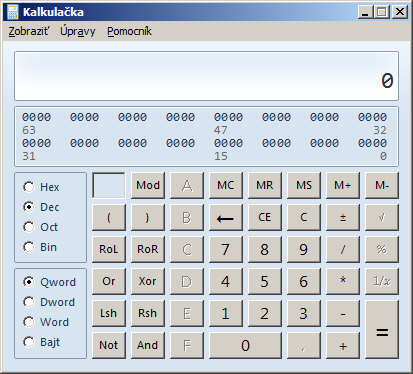Click the wide 0 digit button

pyautogui.click(x=245, y=345)
